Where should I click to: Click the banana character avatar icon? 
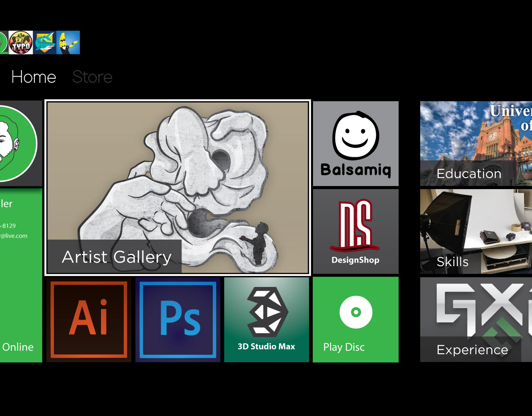68,42
